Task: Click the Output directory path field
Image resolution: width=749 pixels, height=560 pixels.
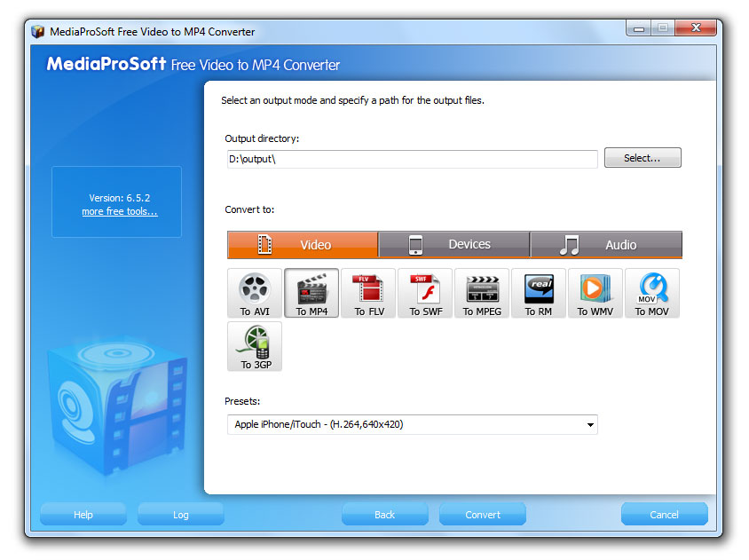Action: point(413,159)
